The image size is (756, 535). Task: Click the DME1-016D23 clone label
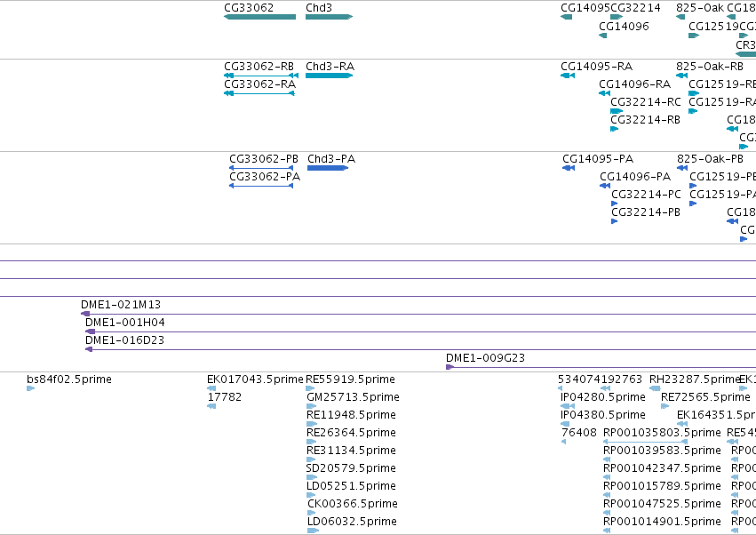(x=124, y=340)
